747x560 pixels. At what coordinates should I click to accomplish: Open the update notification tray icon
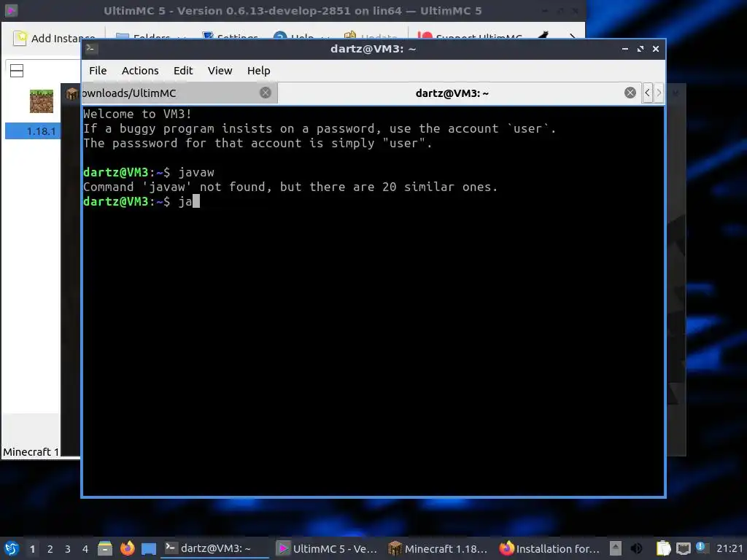click(701, 548)
